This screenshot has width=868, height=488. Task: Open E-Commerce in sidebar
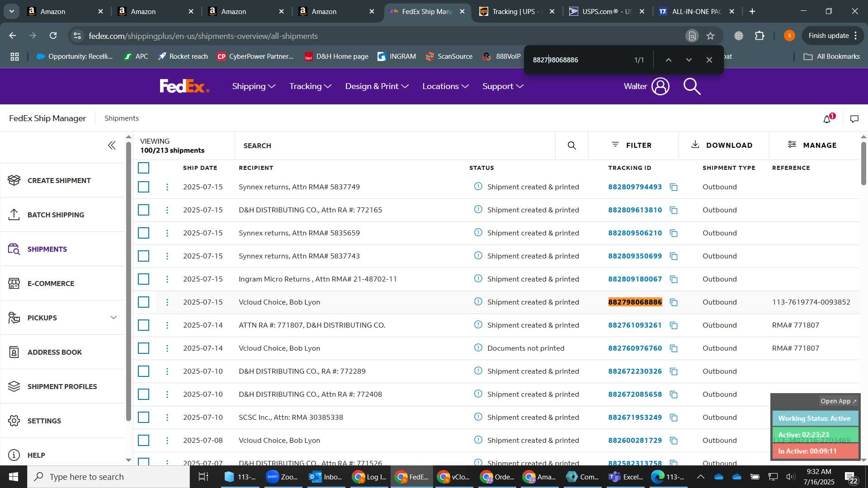point(62,283)
